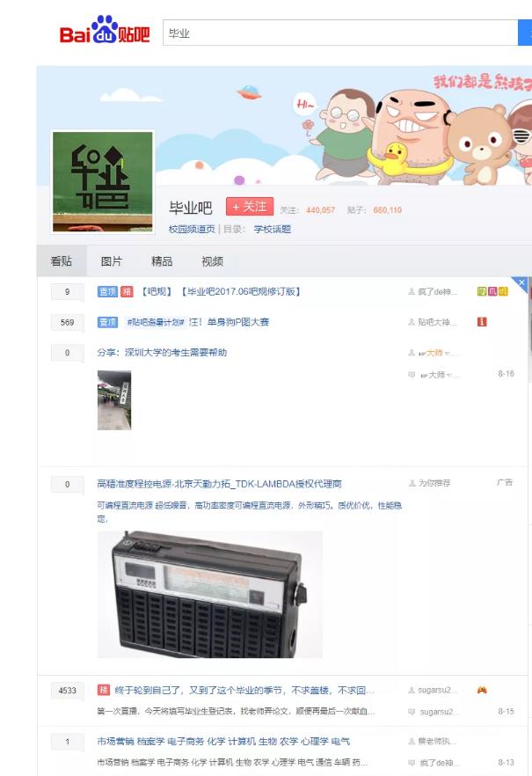The height and width of the screenshot is (776, 532).
Task: Open the 视频 tab
Action: click(212, 260)
